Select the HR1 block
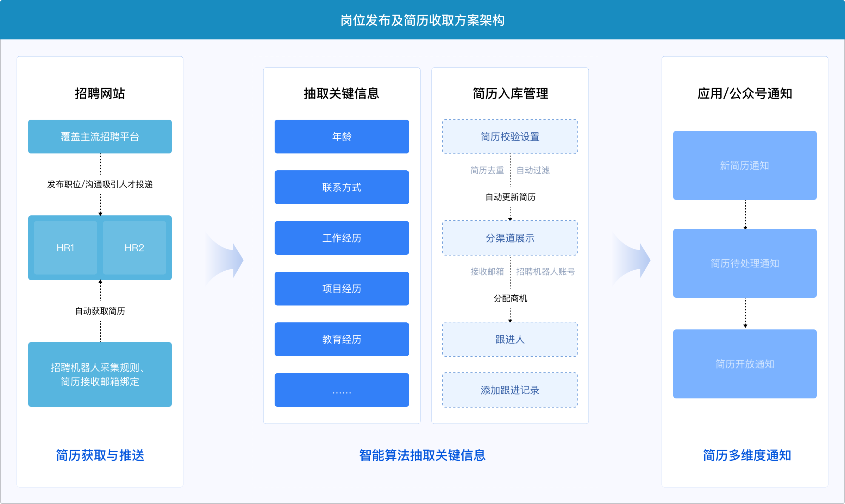This screenshot has width=845, height=504. pos(65,248)
